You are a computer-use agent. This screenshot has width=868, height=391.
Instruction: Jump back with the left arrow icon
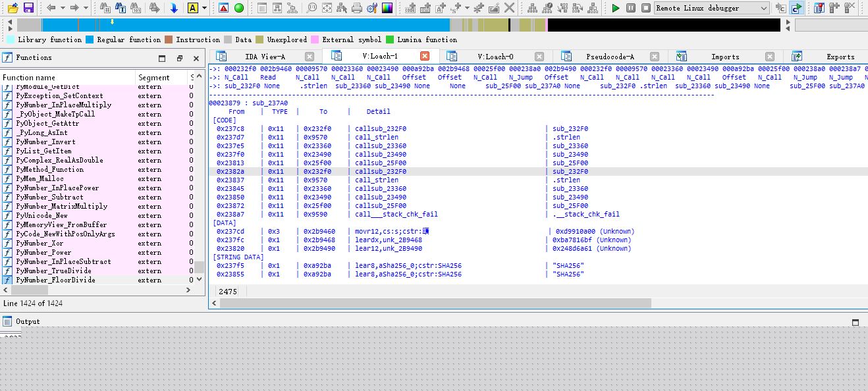click(51, 8)
